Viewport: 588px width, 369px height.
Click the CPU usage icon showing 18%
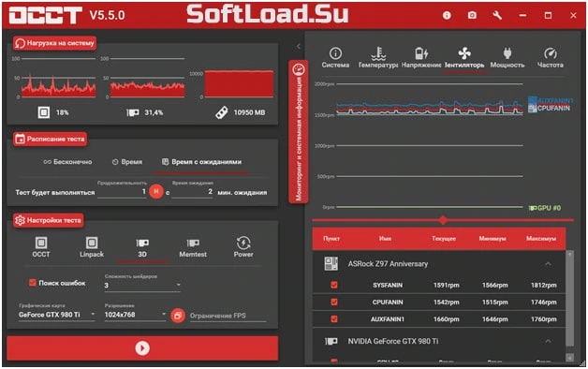click(43, 112)
